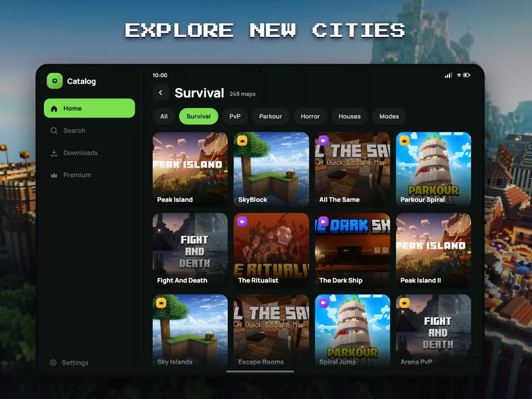Screen dimensions: 532x399
Task: Click the Search magnifier icon
Action: [x=54, y=131]
